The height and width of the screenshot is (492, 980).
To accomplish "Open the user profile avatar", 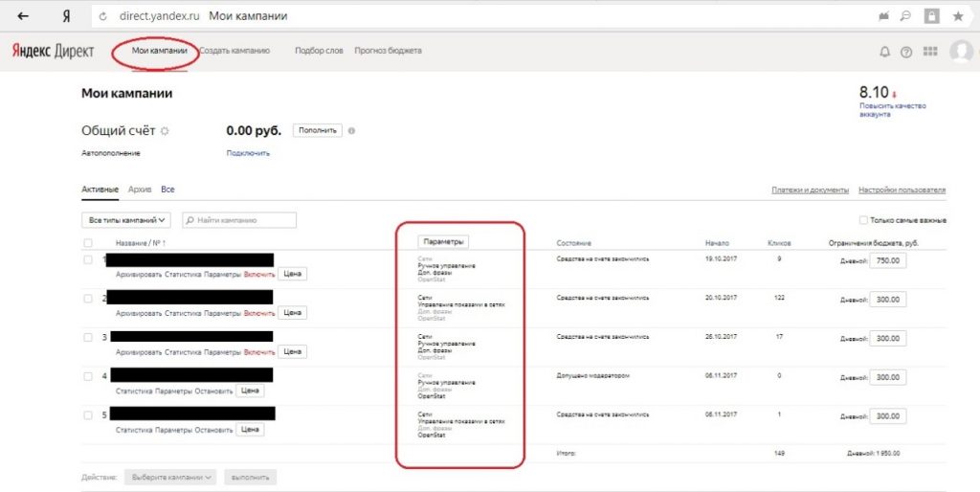I will click(961, 52).
